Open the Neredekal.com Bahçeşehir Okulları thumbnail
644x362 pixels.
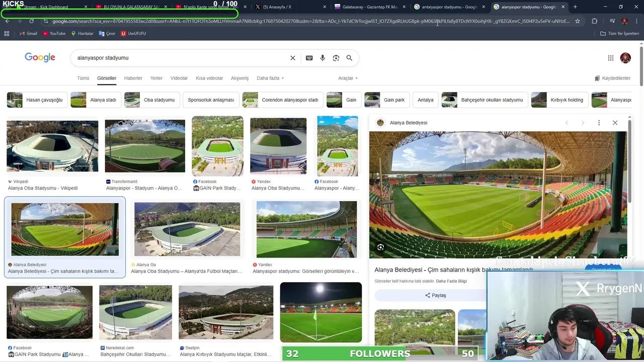click(135, 312)
